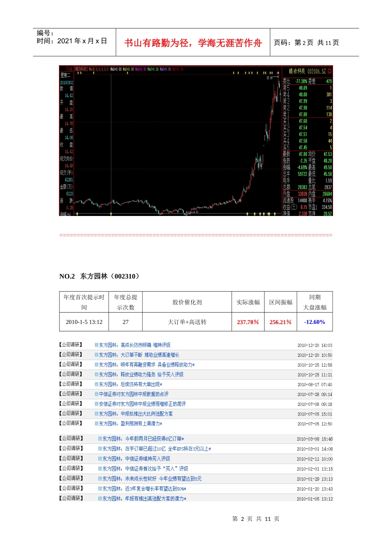Click the icon before 中信证券对东方园林中报数据的点评
392x555 pixels.
pos(97,394)
